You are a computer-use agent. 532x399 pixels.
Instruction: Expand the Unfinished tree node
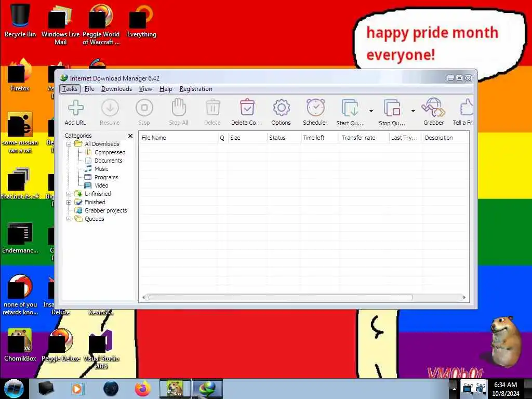click(69, 194)
